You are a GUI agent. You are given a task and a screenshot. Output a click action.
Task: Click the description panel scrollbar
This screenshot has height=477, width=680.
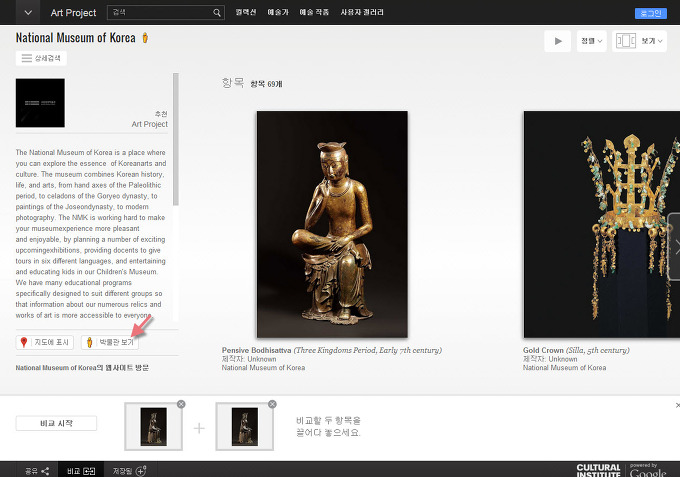pos(177,140)
